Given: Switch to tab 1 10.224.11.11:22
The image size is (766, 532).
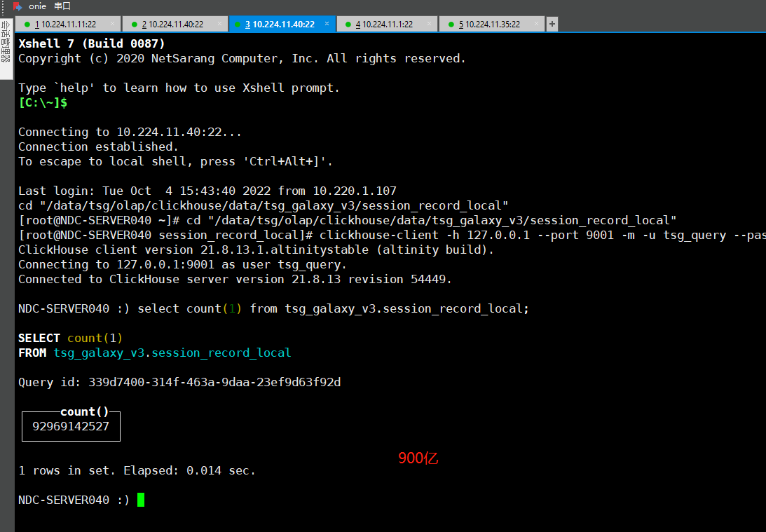Looking at the screenshot, I should 65,25.
